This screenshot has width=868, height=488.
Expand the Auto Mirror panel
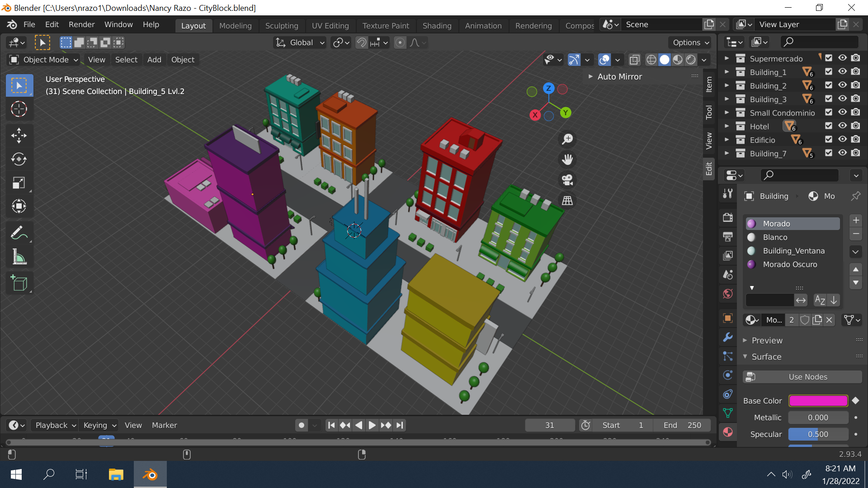point(590,77)
